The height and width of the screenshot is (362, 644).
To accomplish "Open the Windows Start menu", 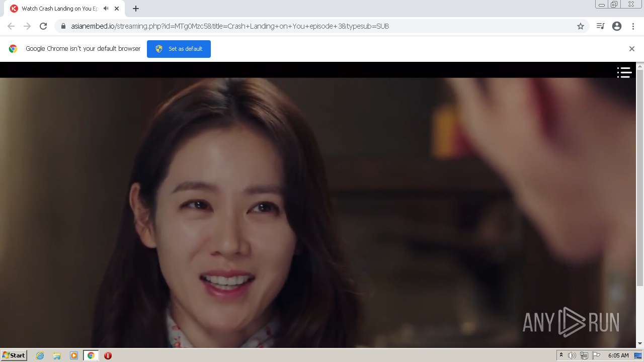I will pyautogui.click(x=14, y=355).
